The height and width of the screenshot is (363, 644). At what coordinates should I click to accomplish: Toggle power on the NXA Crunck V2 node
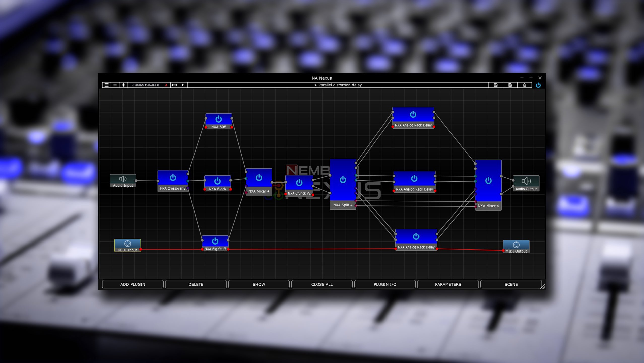coord(299,182)
